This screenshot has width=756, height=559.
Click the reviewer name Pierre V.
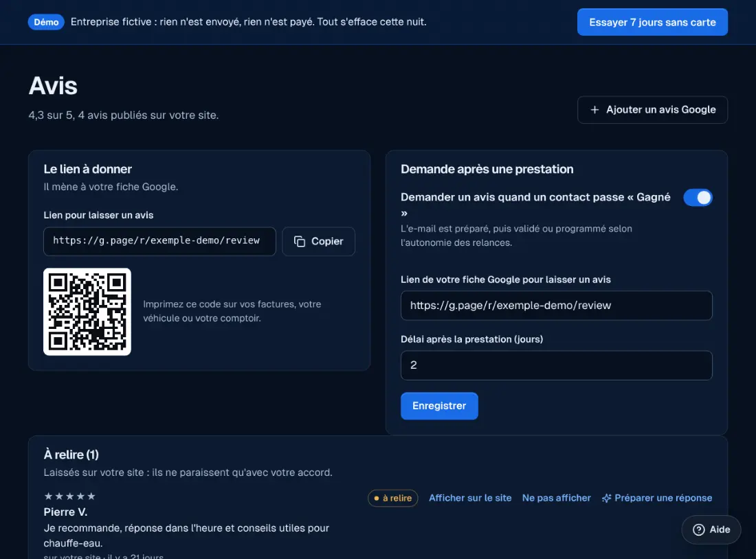pos(65,512)
